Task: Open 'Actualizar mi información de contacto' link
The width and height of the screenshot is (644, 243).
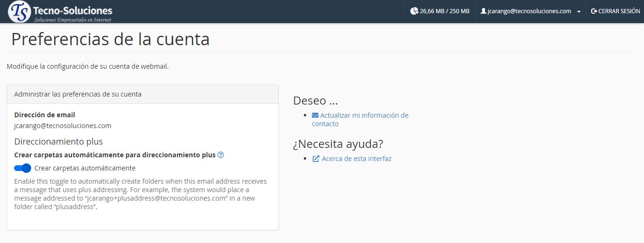Action: (x=363, y=115)
